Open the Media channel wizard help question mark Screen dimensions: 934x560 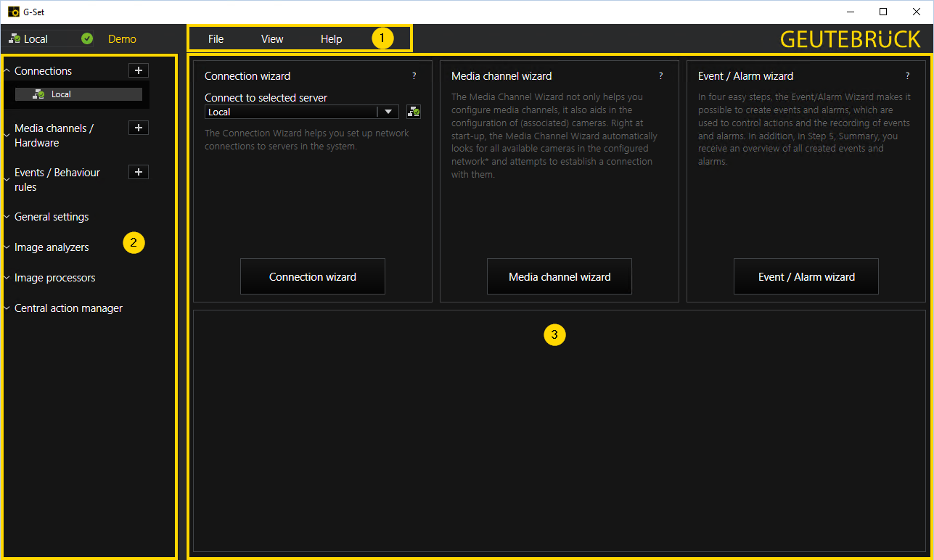tap(661, 75)
